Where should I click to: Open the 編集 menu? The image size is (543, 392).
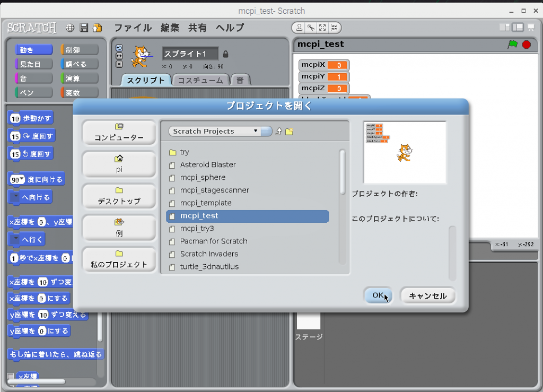[x=170, y=28]
